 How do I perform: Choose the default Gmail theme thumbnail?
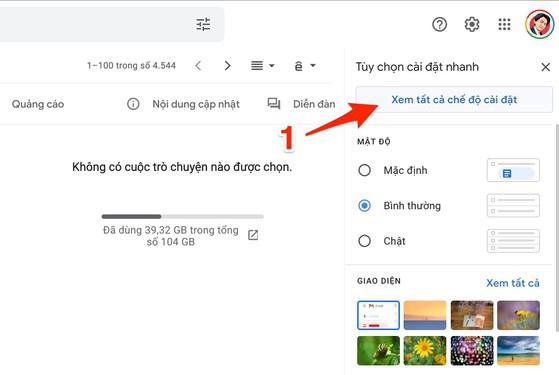pos(378,315)
